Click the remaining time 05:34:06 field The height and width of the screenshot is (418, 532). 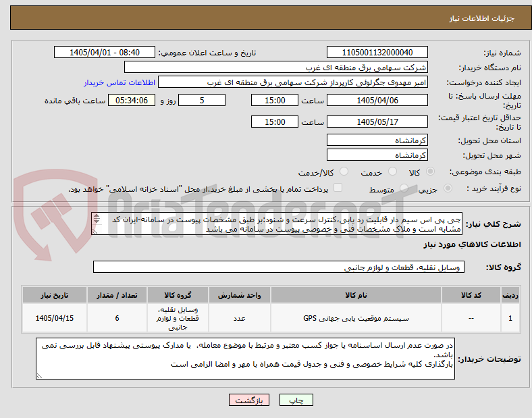tap(132, 100)
